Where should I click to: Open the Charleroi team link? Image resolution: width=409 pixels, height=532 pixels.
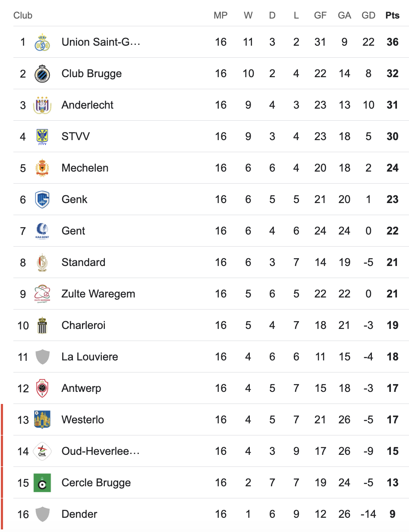pos(84,325)
